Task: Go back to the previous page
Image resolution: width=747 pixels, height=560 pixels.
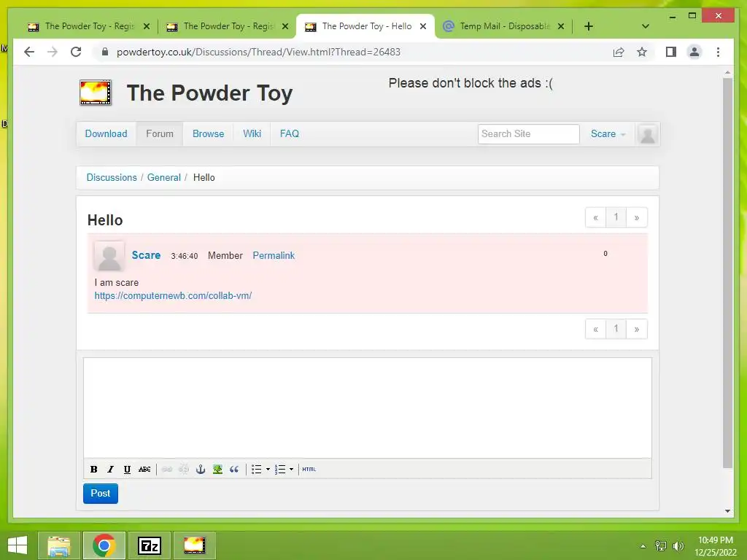Action: pyautogui.click(x=29, y=52)
